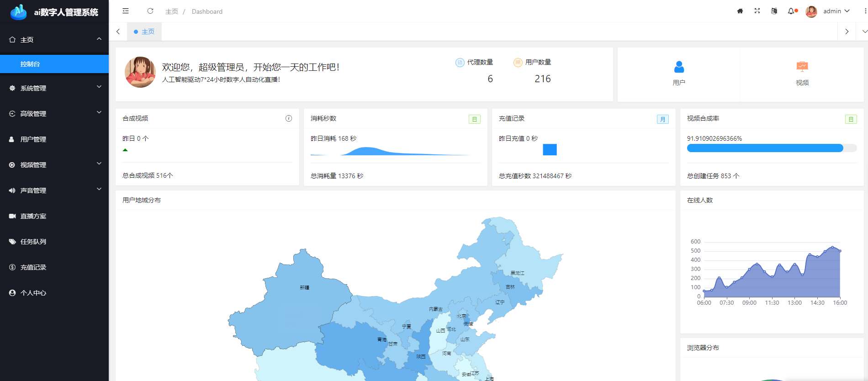Expand the 系统管理 menu chevron
Image resolution: width=868 pixels, height=381 pixels.
point(99,87)
